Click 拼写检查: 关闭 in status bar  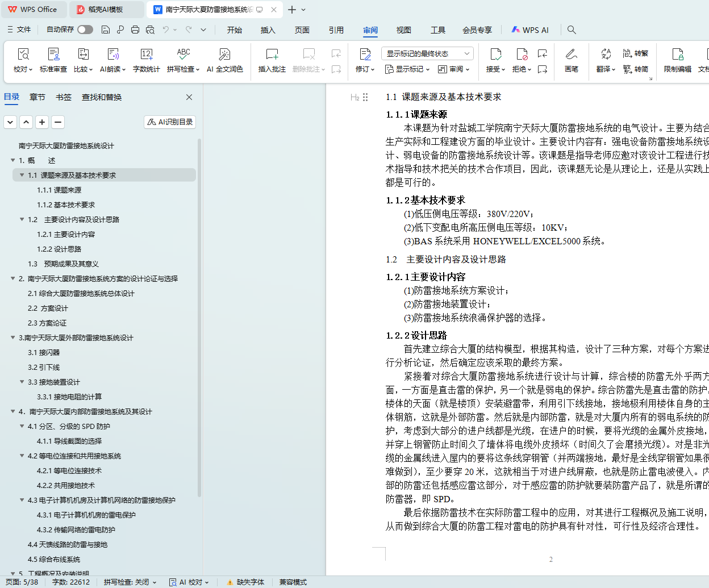point(130,582)
